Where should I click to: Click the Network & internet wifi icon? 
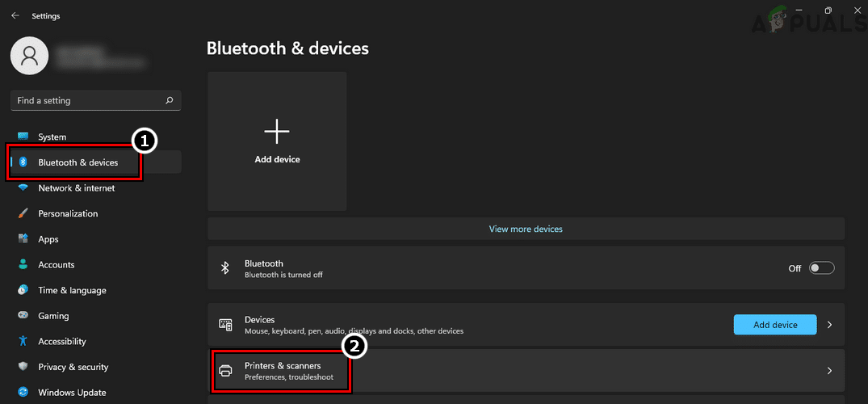click(x=23, y=188)
